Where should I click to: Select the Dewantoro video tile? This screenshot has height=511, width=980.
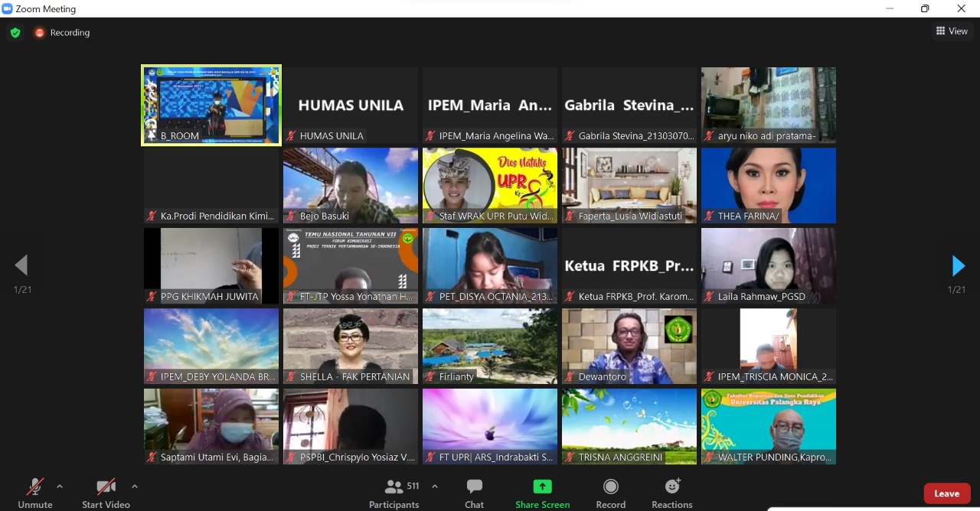(629, 346)
